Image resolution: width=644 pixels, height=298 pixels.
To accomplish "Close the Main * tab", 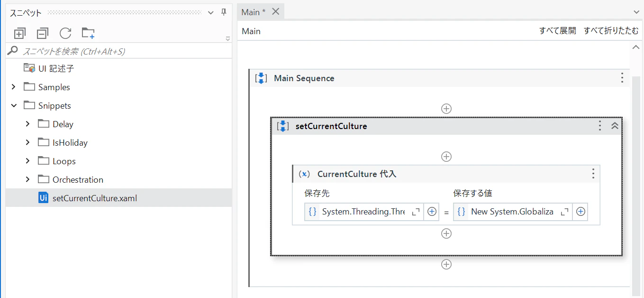I will point(275,12).
